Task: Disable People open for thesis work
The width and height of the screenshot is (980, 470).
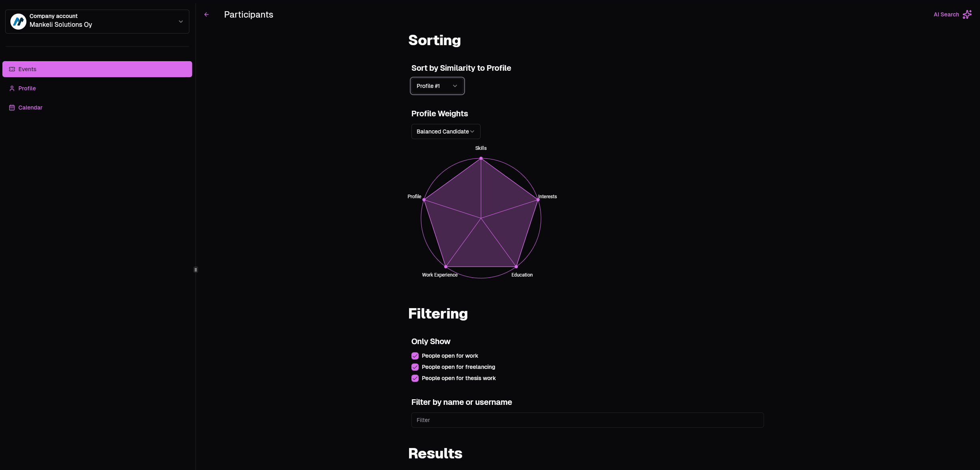Action: [415, 378]
